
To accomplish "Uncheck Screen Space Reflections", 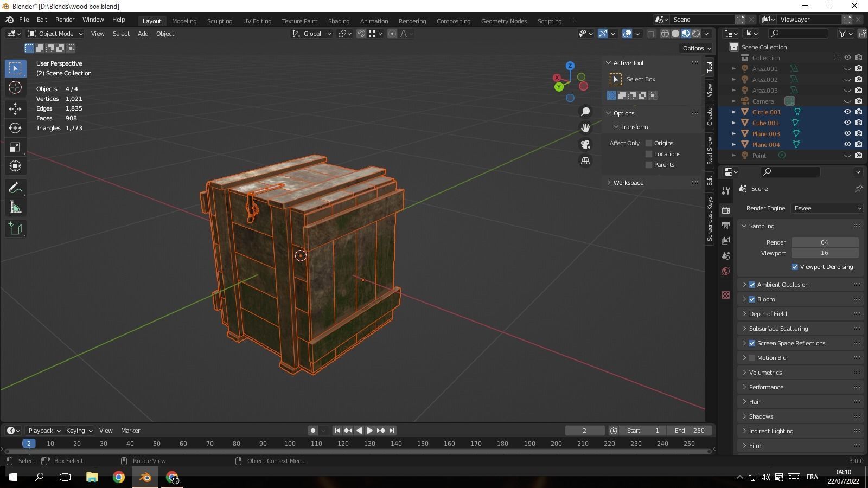I will [x=752, y=343].
